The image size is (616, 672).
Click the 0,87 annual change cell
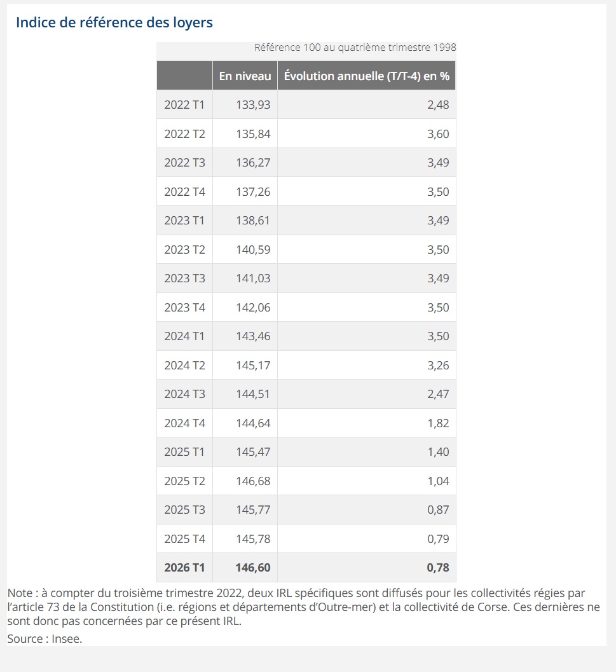click(438, 510)
